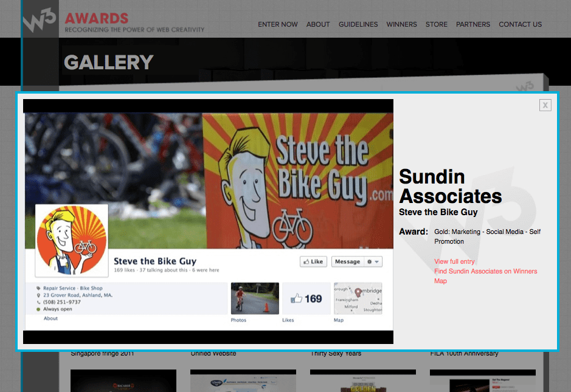Open the Photos thumbnail
Viewport: 571px width, 392px height.
255,298
